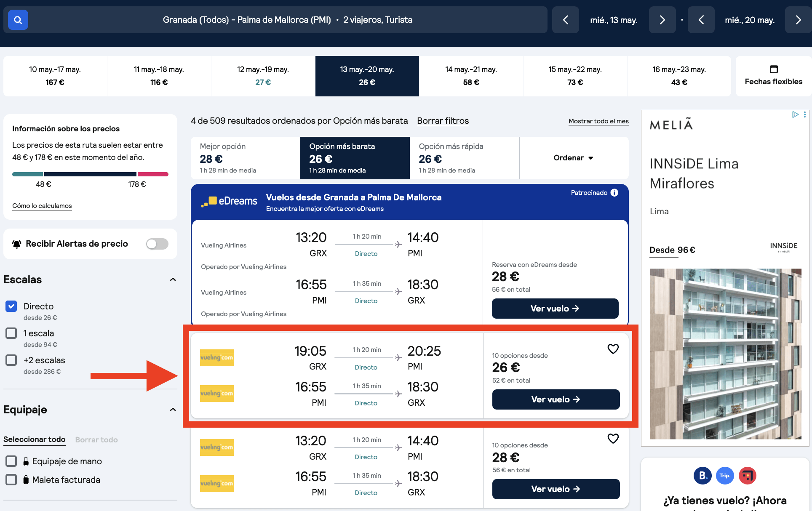Image resolution: width=812 pixels, height=511 pixels.
Task: Click the route and travellers search field
Action: 288,20
